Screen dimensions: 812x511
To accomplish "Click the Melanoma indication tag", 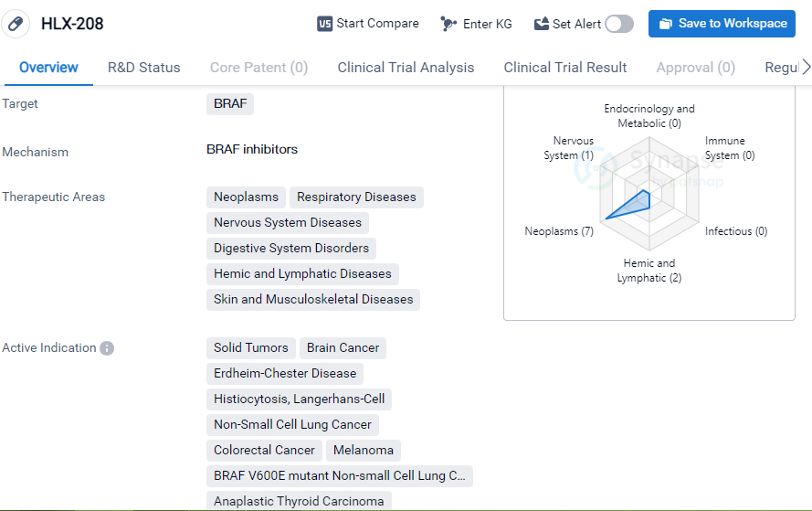I will [x=363, y=451].
